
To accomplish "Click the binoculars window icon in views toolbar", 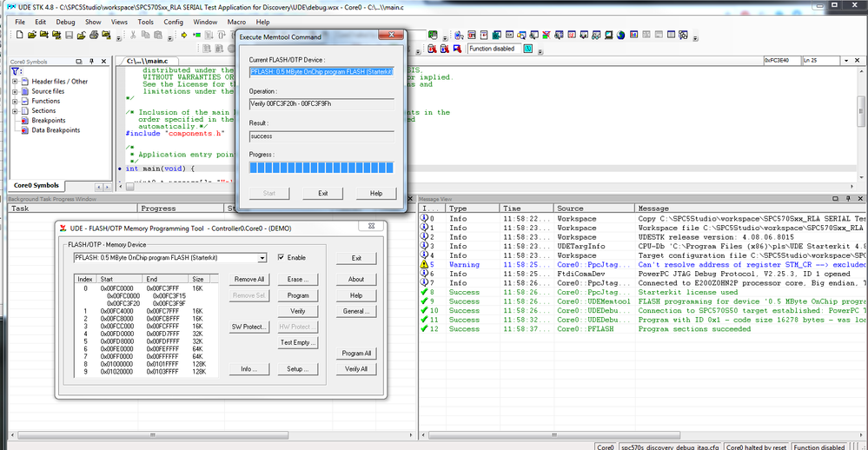I will coord(596,35).
